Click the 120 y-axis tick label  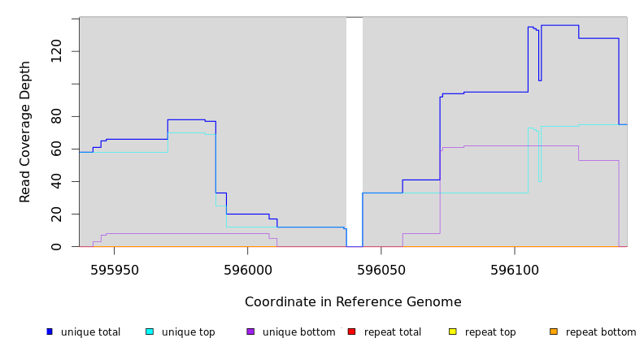(x=56, y=52)
